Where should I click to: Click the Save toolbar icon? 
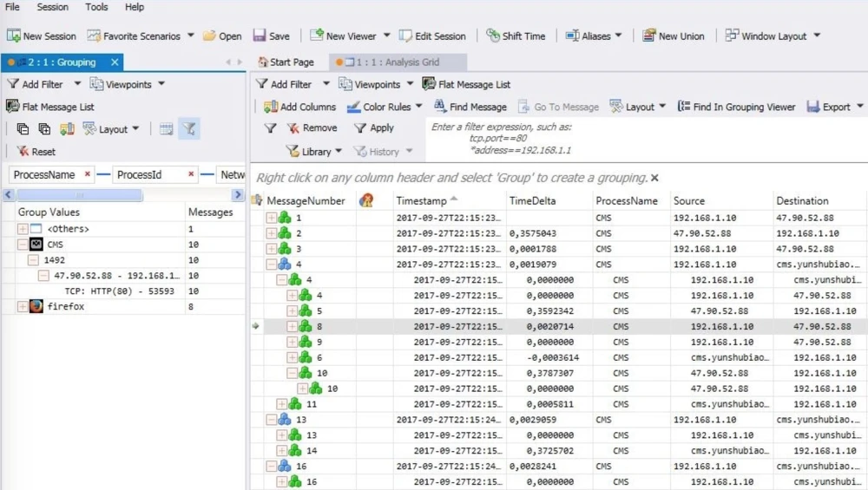(x=260, y=36)
